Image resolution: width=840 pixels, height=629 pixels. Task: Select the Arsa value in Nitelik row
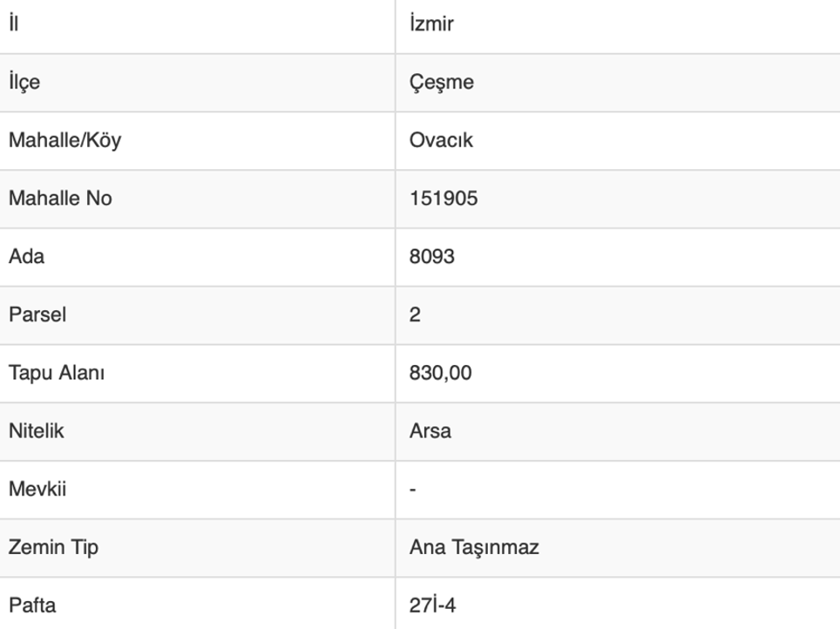[x=430, y=430]
